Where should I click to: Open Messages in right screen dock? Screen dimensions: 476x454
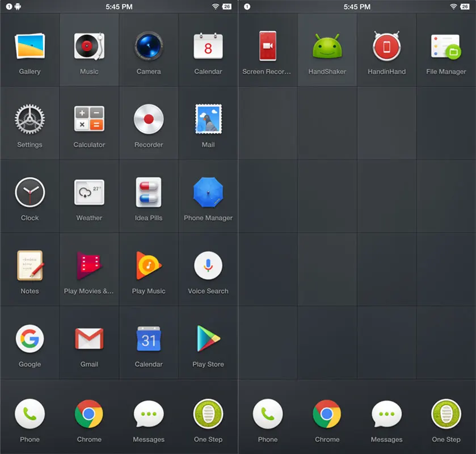[x=387, y=414]
